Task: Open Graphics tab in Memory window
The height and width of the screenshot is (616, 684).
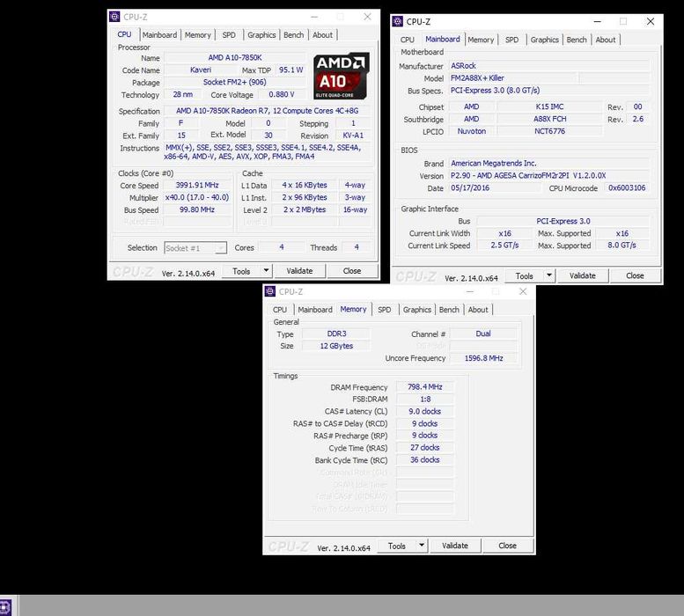Action: pos(417,310)
